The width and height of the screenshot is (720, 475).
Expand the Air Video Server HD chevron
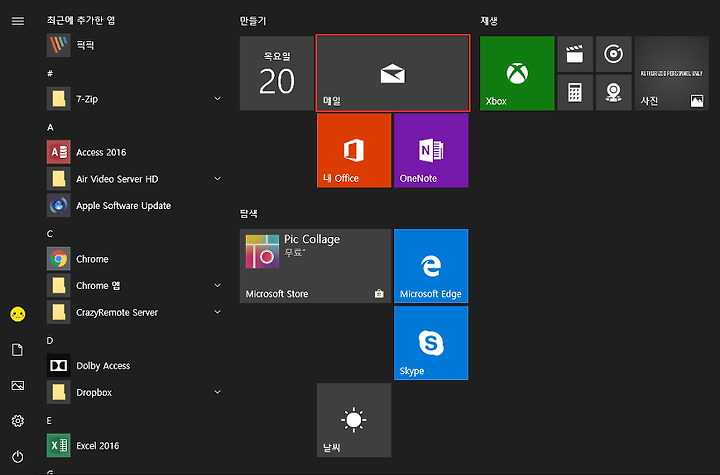[x=218, y=178]
